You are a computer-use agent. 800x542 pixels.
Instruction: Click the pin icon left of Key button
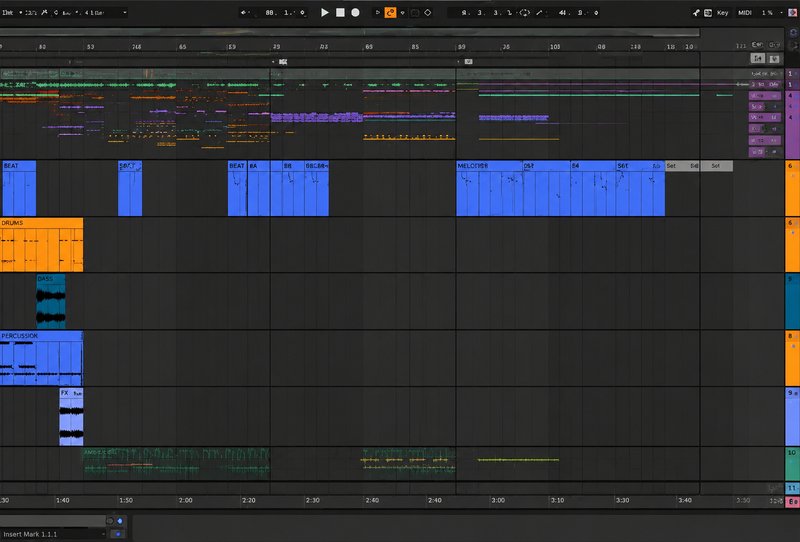pos(695,12)
